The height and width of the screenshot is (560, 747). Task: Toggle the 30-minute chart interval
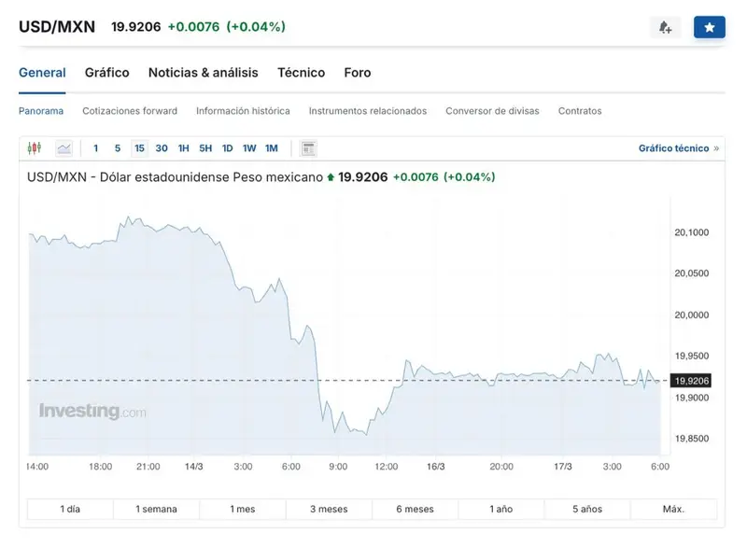coord(159,147)
